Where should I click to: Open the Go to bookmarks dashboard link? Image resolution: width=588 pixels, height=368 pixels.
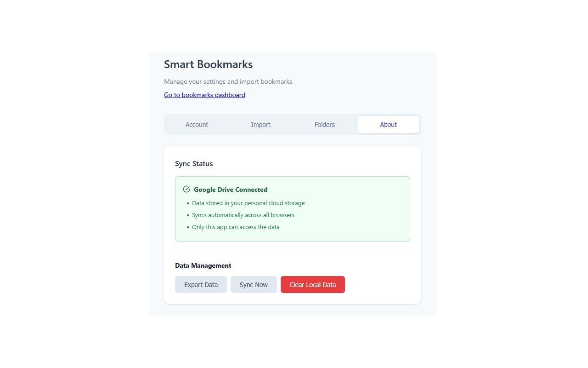[204, 95]
